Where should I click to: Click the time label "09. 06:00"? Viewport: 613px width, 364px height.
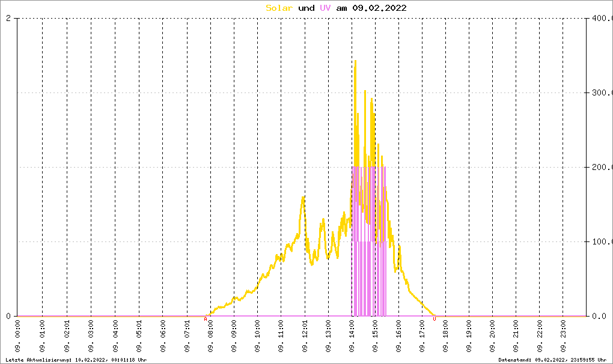(163, 336)
